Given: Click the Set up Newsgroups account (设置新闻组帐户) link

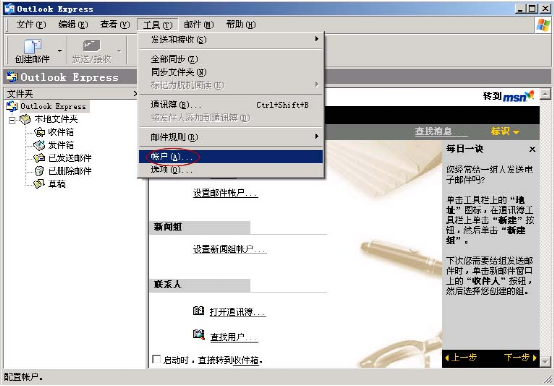Looking at the screenshot, I should point(229,249).
